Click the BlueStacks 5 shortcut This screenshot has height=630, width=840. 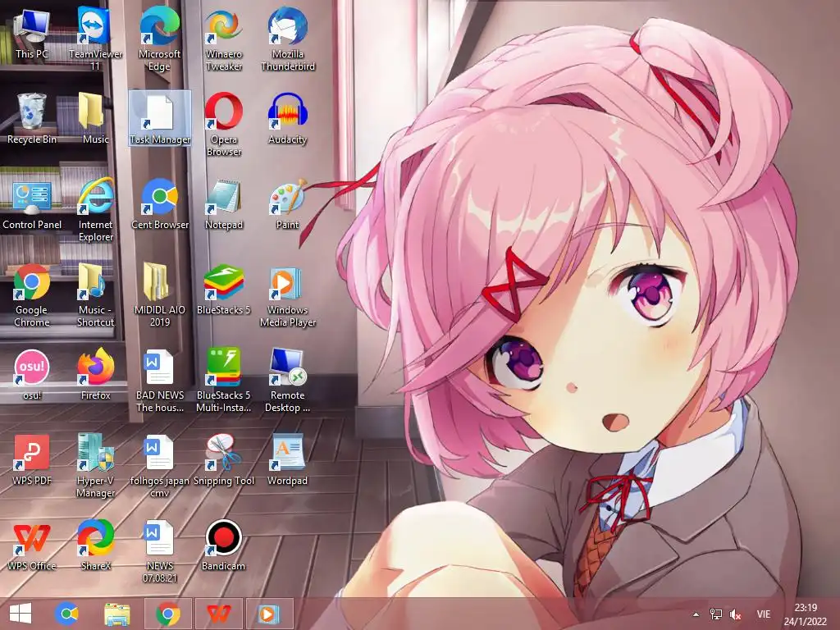point(224,290)
